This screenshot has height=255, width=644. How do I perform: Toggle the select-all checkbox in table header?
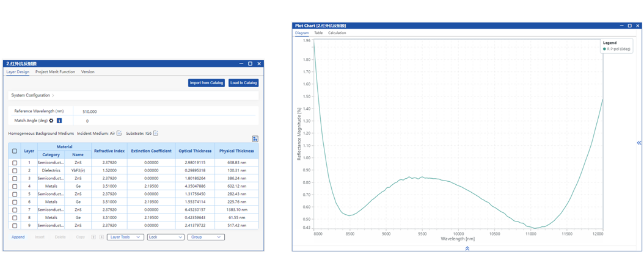tap(15, 151)
